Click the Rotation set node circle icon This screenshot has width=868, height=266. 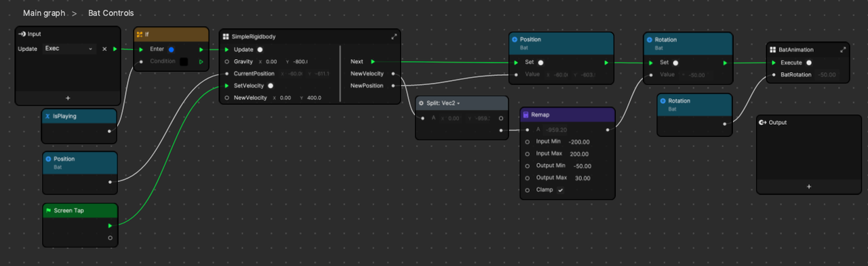pos(649,39)
